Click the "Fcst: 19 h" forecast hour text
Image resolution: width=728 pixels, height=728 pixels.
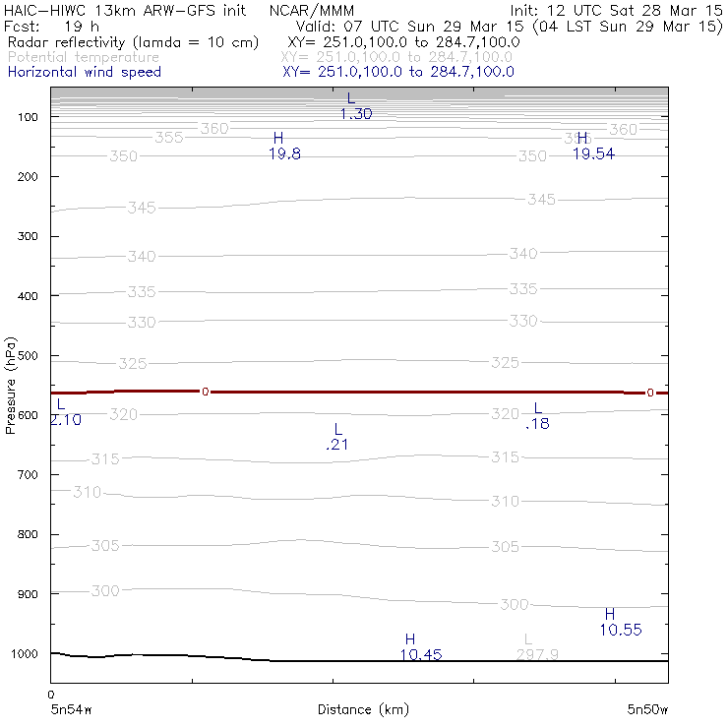click(51, 26)
